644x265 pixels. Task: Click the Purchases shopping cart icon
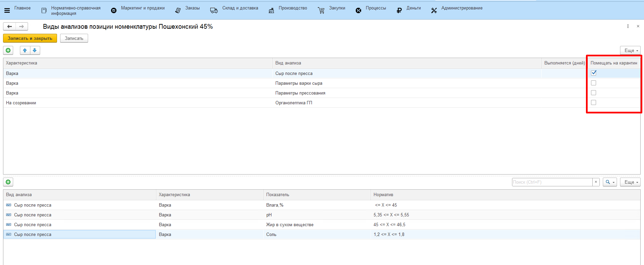point(321,10)
